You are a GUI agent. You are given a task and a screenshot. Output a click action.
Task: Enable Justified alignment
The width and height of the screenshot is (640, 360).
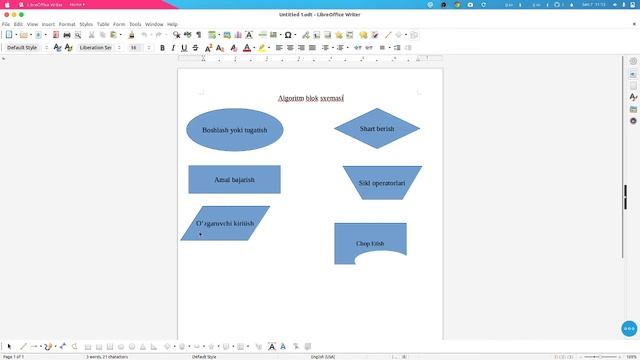[x=312, y=48]
